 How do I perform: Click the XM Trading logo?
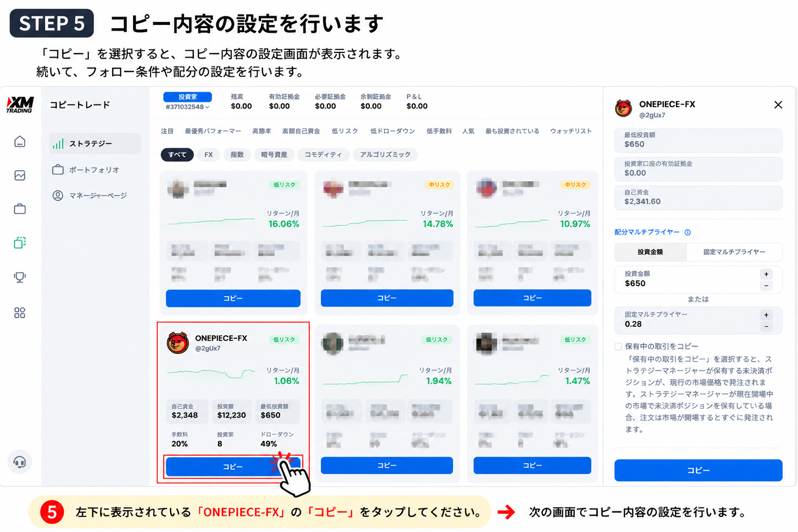[x=20, y=104]
